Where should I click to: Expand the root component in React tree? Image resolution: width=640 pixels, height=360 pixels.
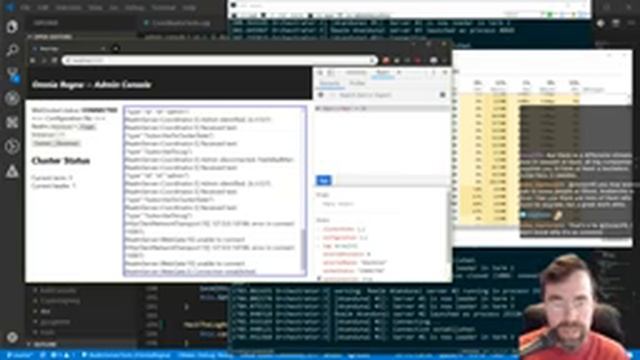319,109
